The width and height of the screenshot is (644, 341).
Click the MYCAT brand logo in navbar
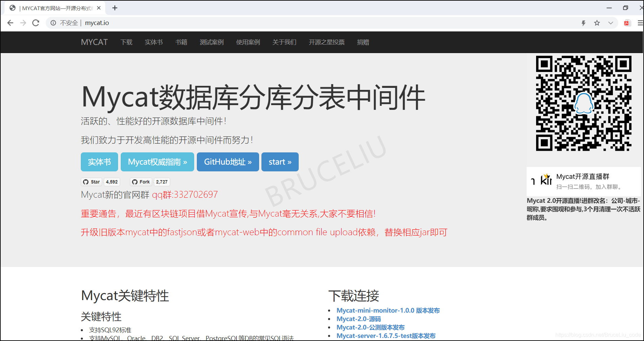[94, 42]
